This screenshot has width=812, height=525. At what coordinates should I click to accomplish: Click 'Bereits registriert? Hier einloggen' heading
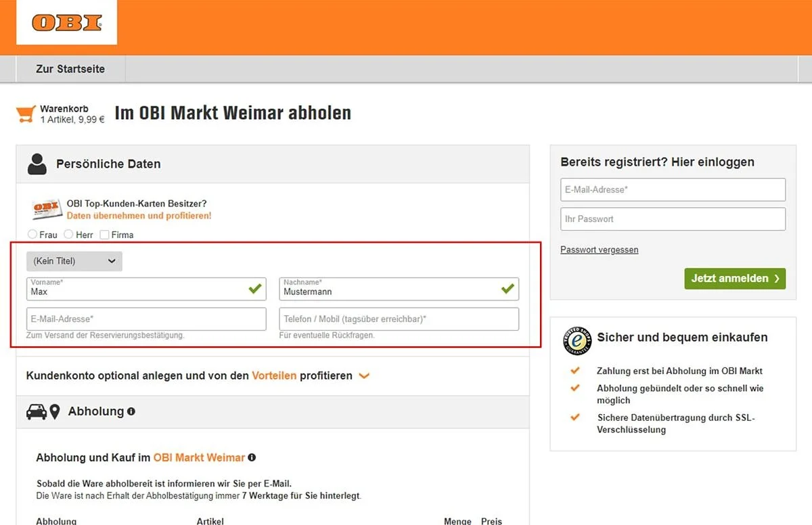pos(657,162)
